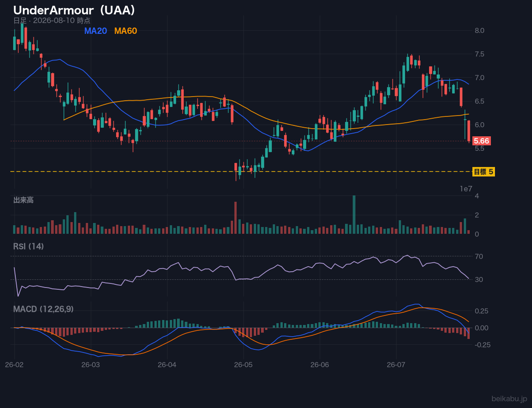This screenshot has width=532, height=408.
Task: Click the 1e7 volume scale label
Action: pyautogui.click(x=466, y=189)
